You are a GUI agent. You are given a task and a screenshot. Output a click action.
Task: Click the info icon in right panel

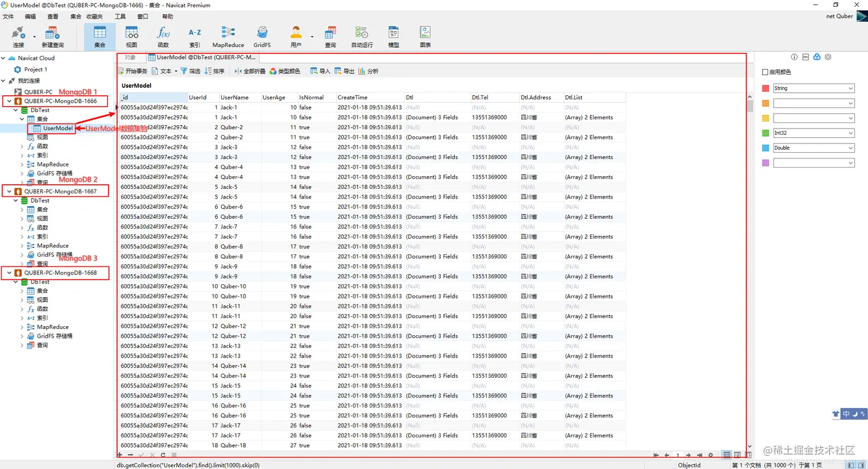pos(794,57)
